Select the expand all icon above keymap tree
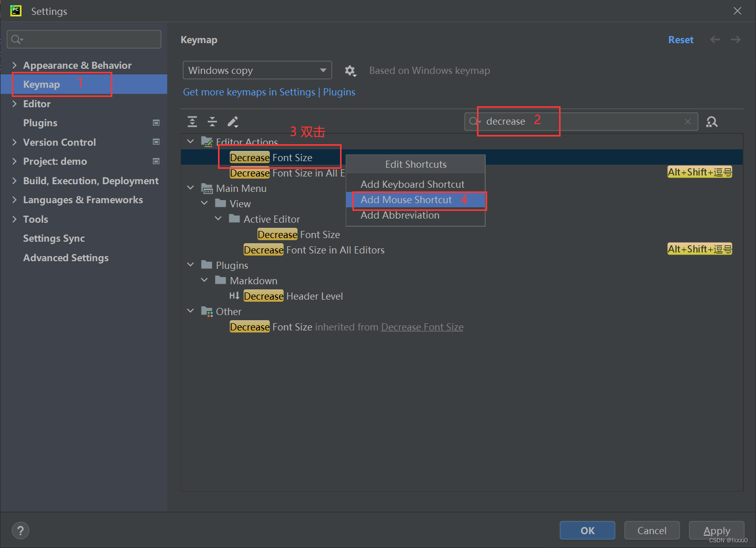The width and height of the screenshot is (756, 548). click(192, 122)
